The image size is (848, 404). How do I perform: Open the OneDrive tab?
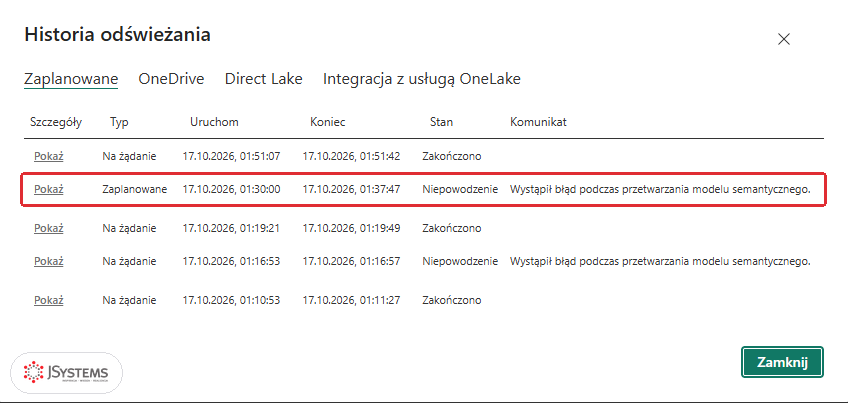click(x=171, y=79)
